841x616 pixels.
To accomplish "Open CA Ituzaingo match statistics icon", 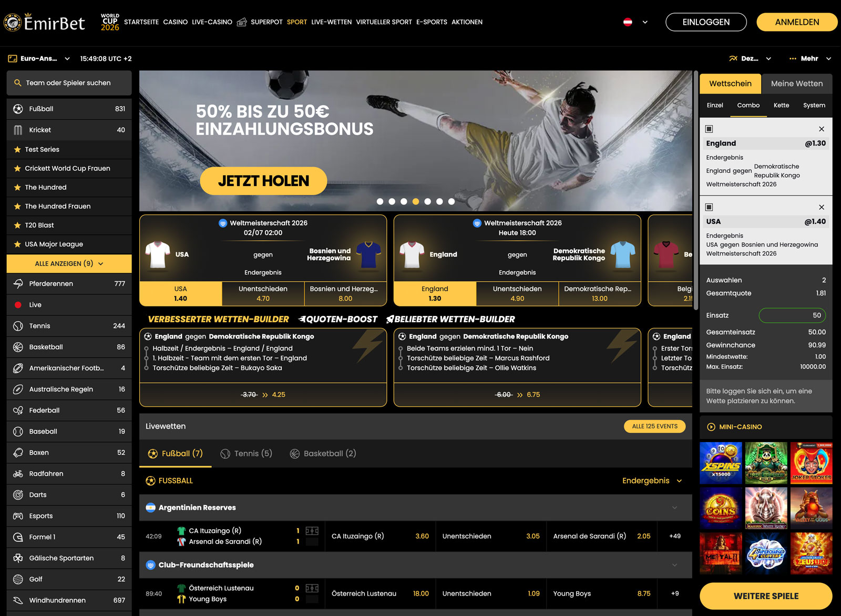I will [312, 531].
